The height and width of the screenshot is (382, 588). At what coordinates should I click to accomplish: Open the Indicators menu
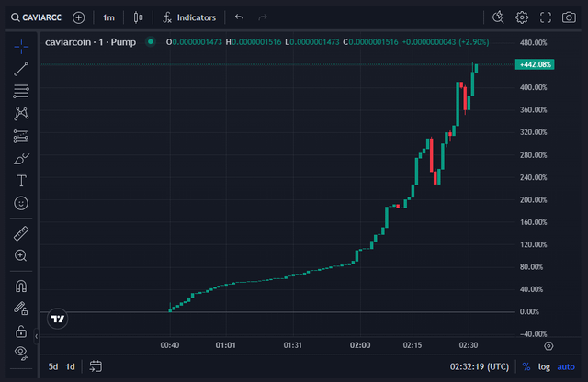[189, 17]
